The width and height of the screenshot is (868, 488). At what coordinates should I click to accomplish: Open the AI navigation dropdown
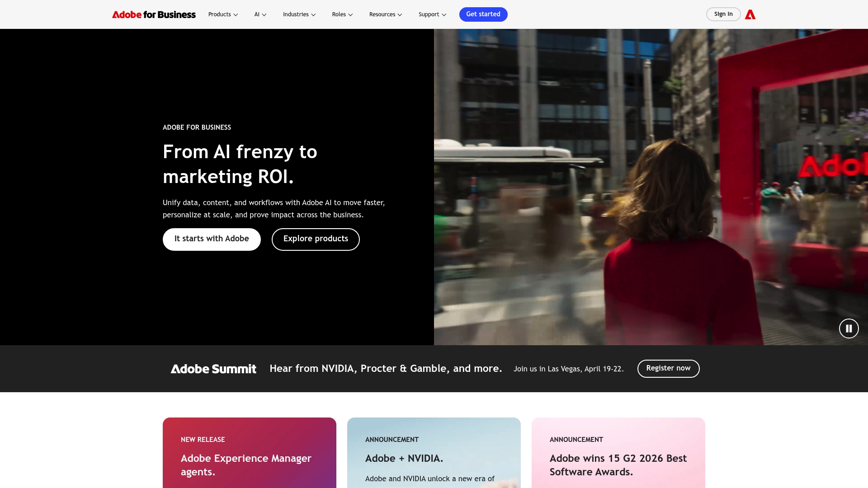(x=260, y=14)
